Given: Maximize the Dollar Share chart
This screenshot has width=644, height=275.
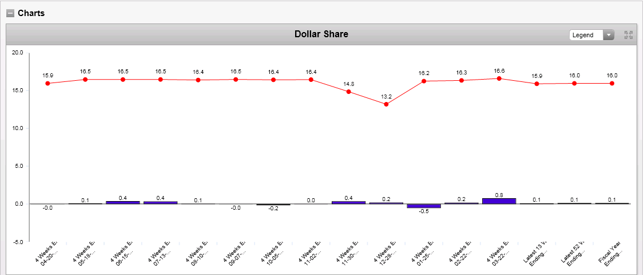Looking at the screenshot, I should 629,35.
